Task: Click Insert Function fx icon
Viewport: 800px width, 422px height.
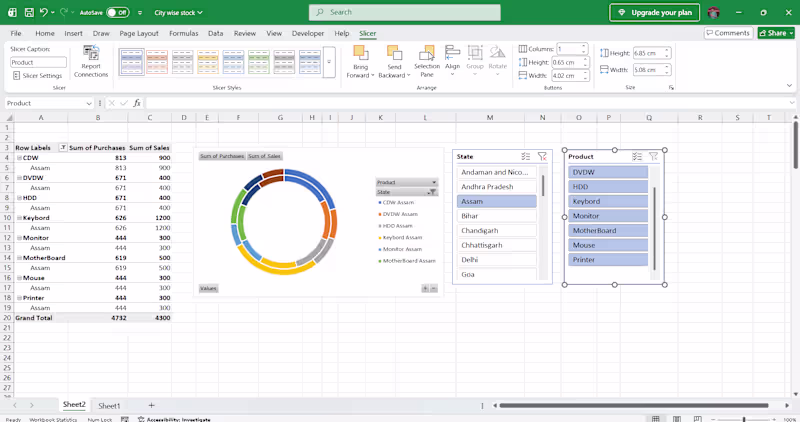Action: [137, 104]
